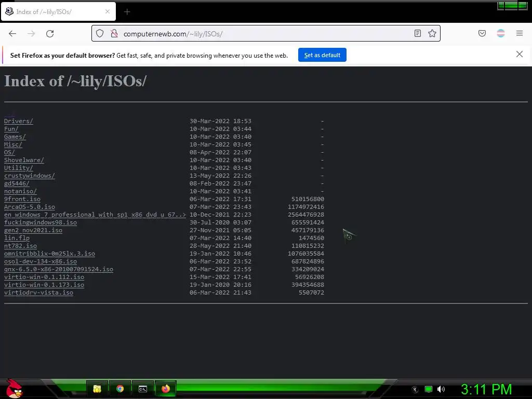Go back to the previous page
The image size is (532, 399).
12,34
